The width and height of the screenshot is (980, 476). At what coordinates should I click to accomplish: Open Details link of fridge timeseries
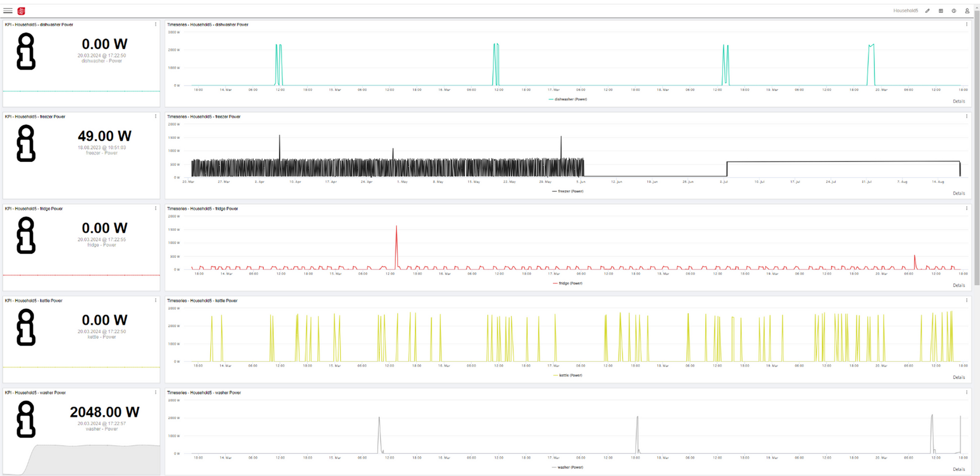[958, 286]
